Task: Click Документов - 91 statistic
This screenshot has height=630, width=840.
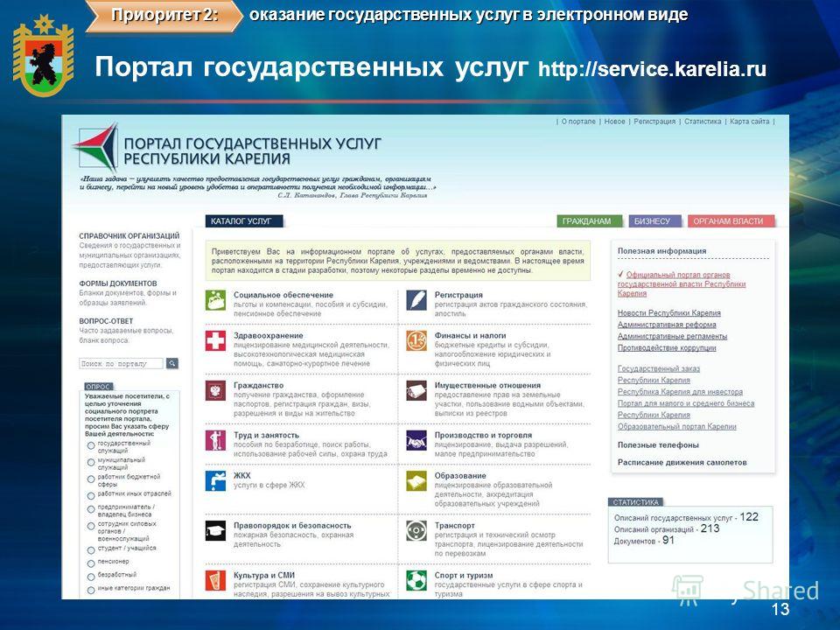Action: (644, 541)
